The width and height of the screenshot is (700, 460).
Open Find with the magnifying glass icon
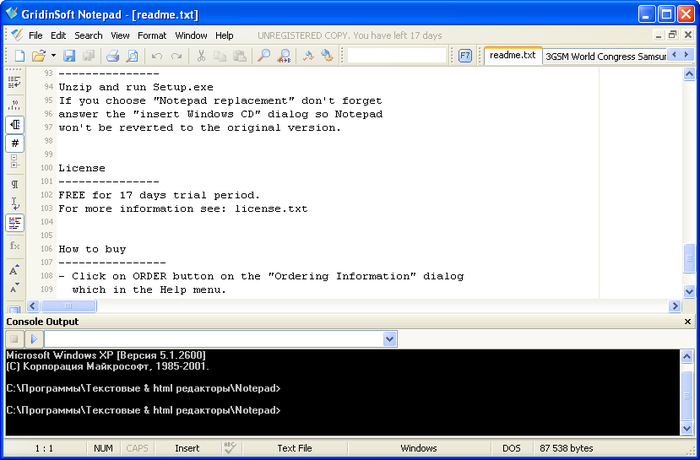(264, 56)
